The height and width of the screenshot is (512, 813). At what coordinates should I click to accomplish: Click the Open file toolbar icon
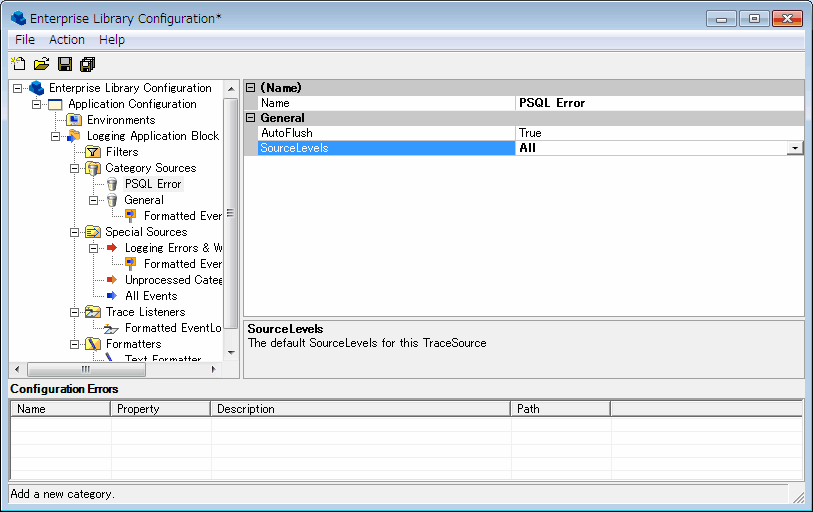tap(41, 65)
